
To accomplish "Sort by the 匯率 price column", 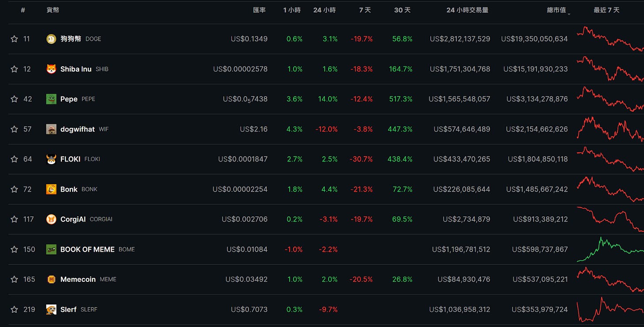I will (x=260, y=10).
